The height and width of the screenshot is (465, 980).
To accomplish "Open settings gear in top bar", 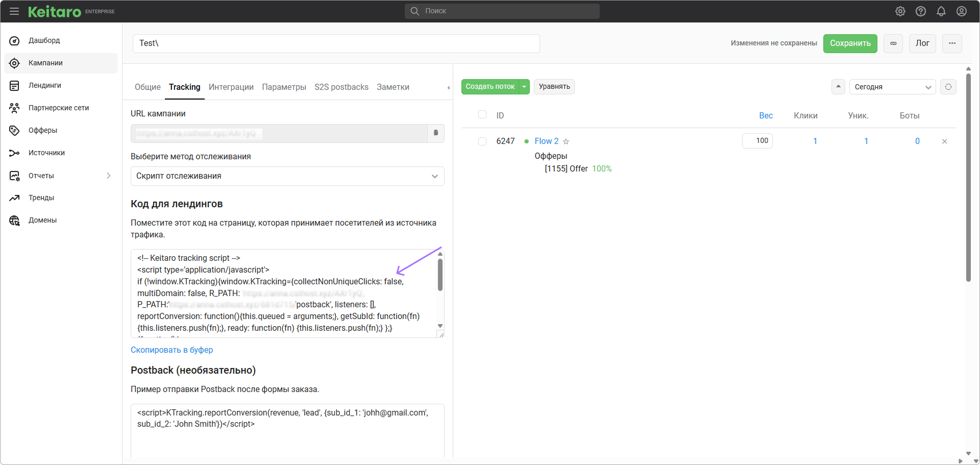I will (x=900, y=11).
